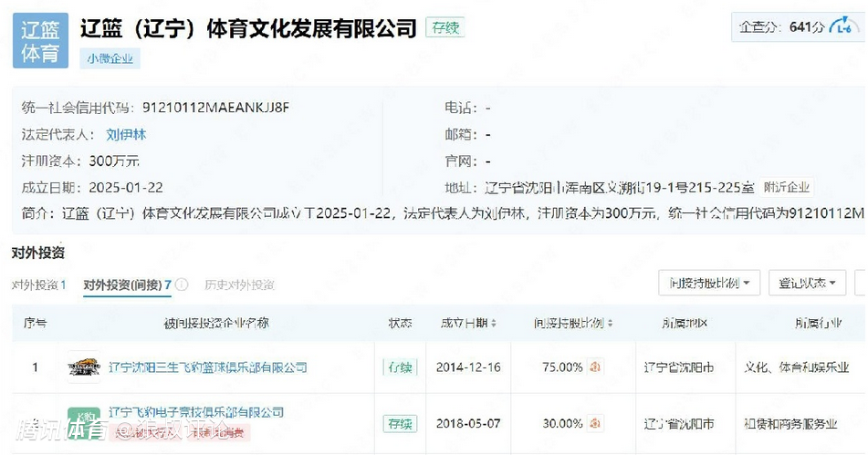Open 辽宁沈阳三生飞豹篮球俱乐部有限公司 link
Image resolution: width=868 pixels, height=455 pixels.
tap(207, 367)
